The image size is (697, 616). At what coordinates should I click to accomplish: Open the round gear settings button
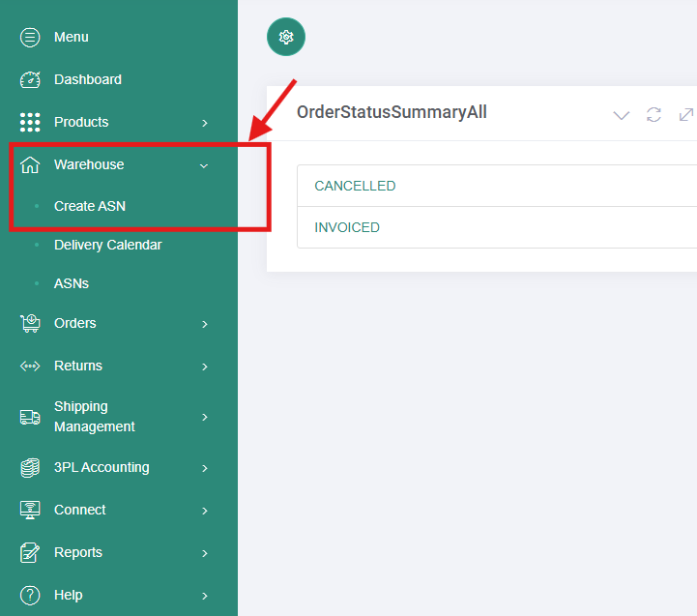click(286, 37)
